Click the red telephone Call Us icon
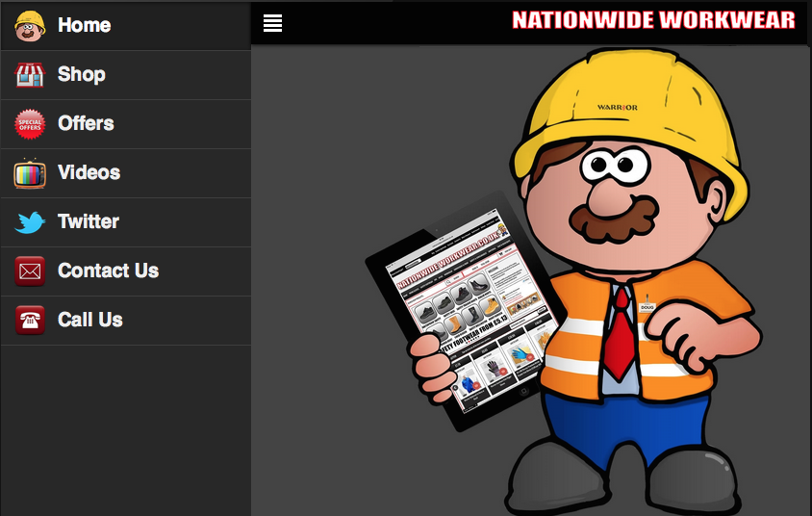Image resolution: width=812 pixels, height=516 pixels. coord(30,321)
